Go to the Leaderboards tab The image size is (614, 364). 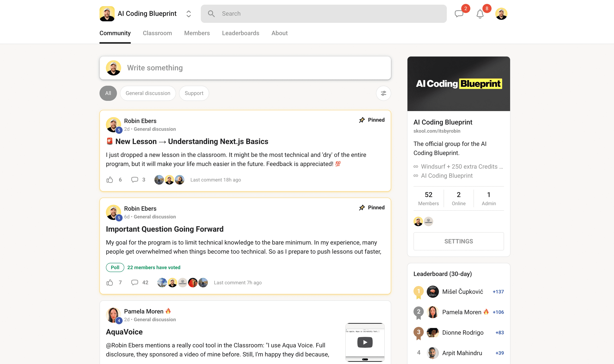(241, 33)
